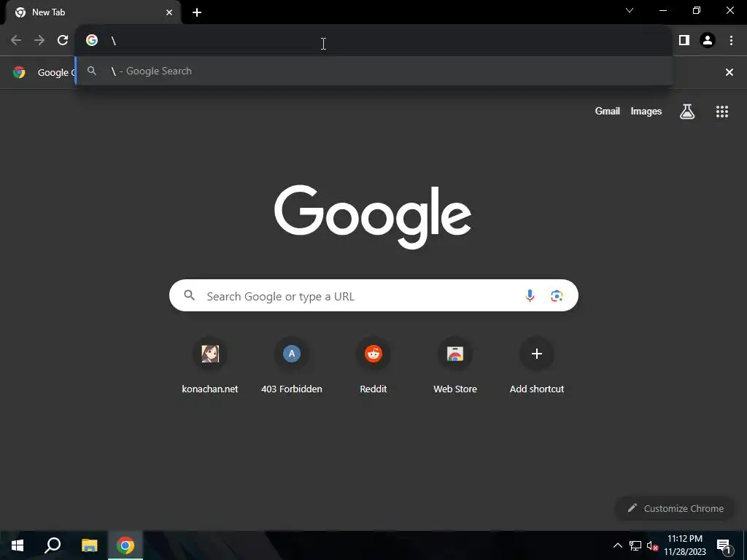Open the notification center icon
The width and height of the screenshot is (747, 560).
724,546
